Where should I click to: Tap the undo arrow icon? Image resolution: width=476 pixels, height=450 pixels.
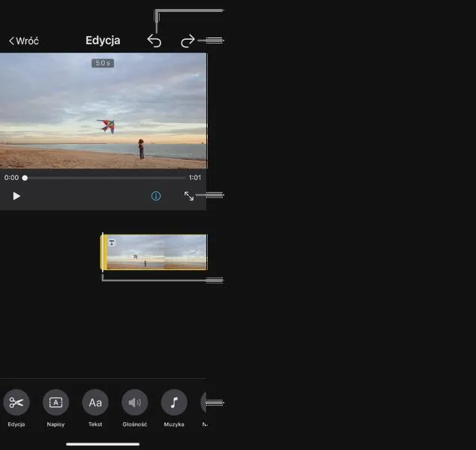pos(154,40)
